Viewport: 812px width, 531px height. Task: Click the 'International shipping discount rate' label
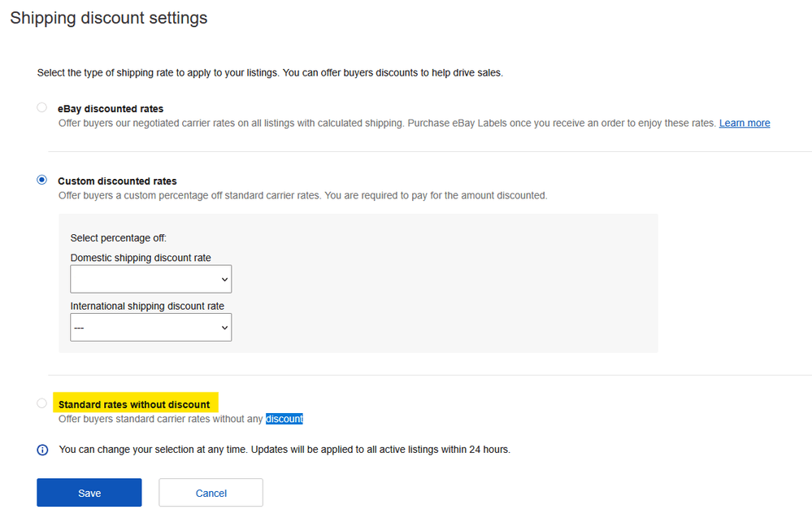click(148, 307)
